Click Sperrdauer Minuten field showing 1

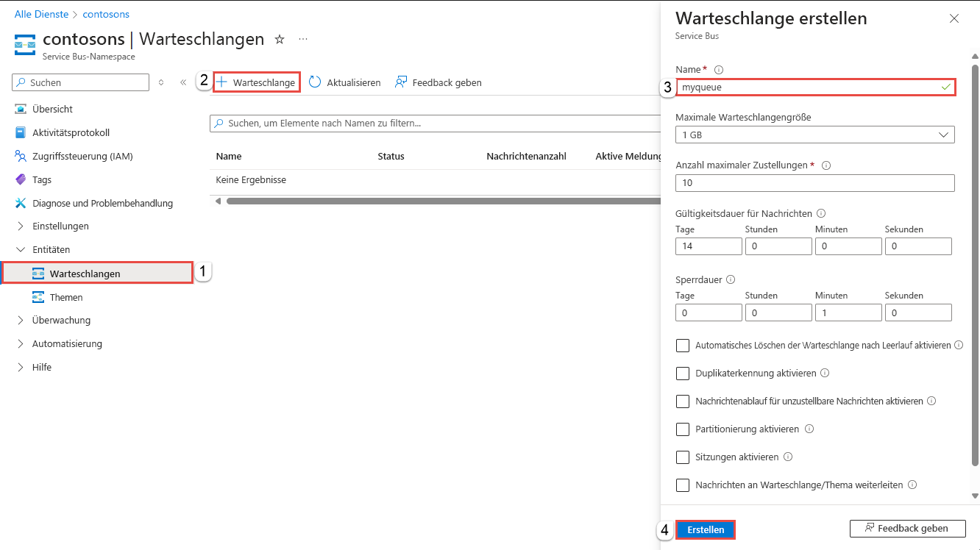(848, 312)
